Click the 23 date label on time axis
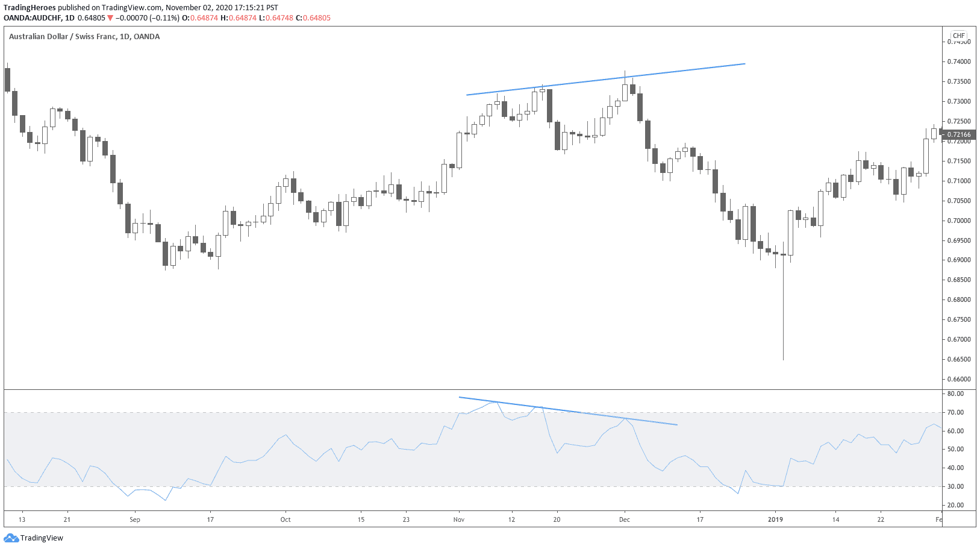 click(406, 519)
